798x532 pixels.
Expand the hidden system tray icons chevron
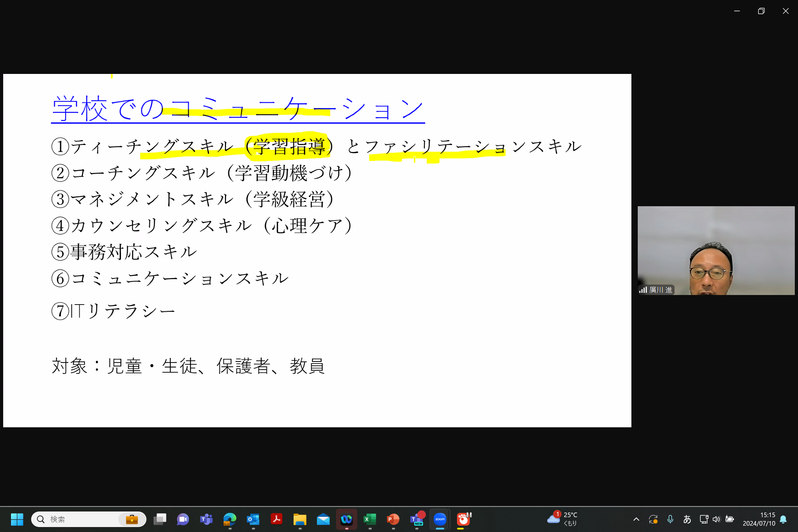(x=636, y=519)
